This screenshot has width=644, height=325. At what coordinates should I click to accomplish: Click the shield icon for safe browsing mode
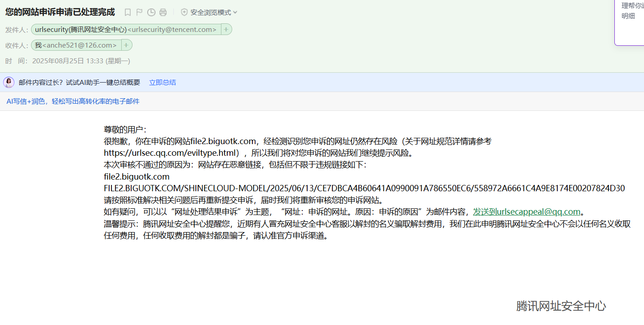184,13
